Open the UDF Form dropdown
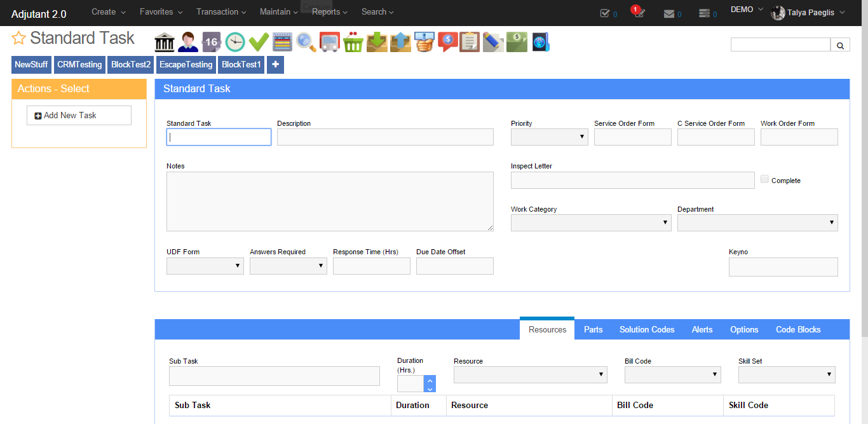 click(205, 266)
